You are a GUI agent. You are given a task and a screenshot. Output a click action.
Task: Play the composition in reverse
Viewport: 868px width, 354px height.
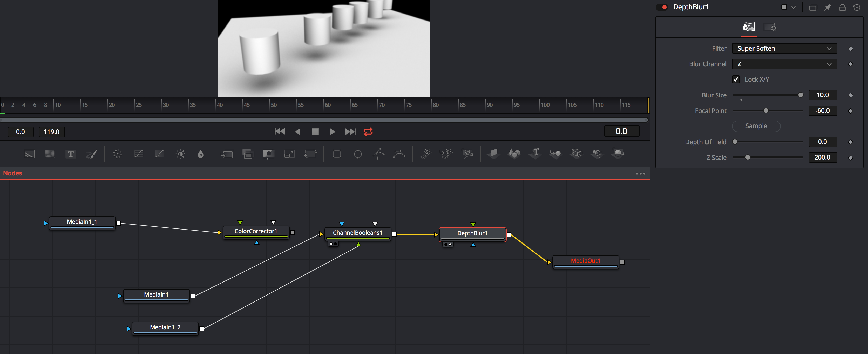click(x=297, y=132)
